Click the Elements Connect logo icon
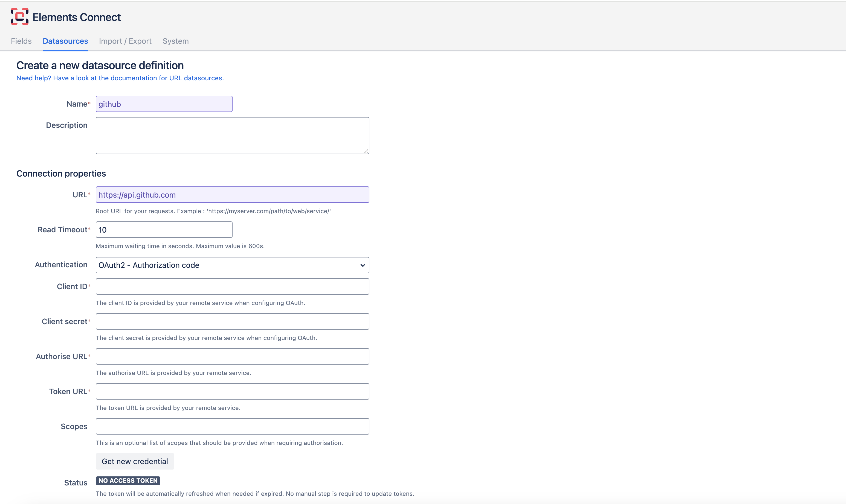 point(19,17)
